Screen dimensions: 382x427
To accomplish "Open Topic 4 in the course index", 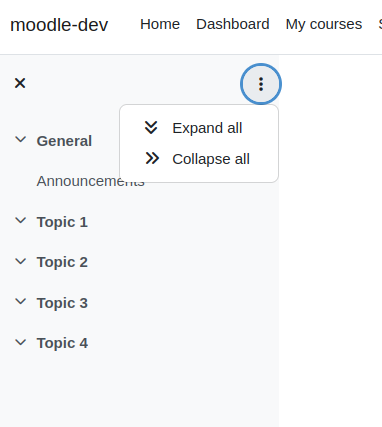I will tap(62, 343).
